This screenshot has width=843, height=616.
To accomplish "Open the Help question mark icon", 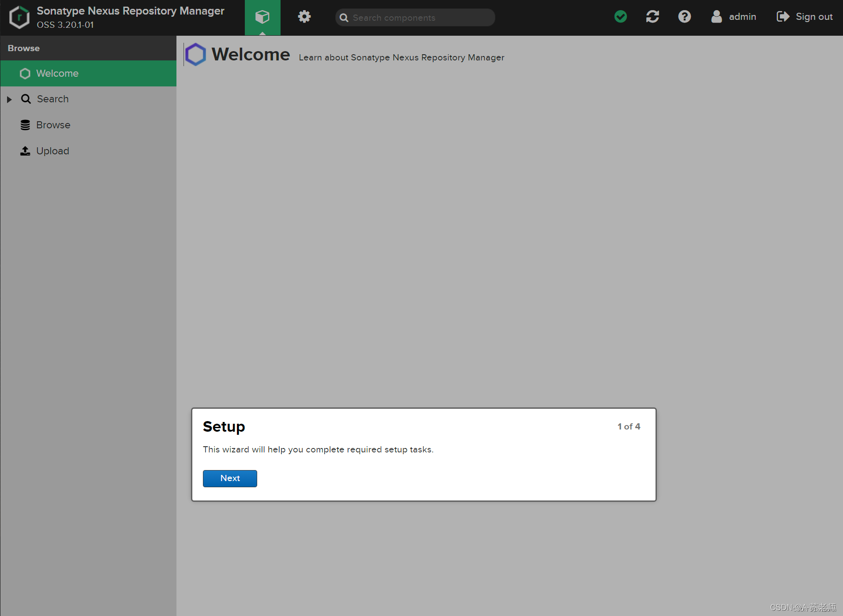I will tap(684, 17).
